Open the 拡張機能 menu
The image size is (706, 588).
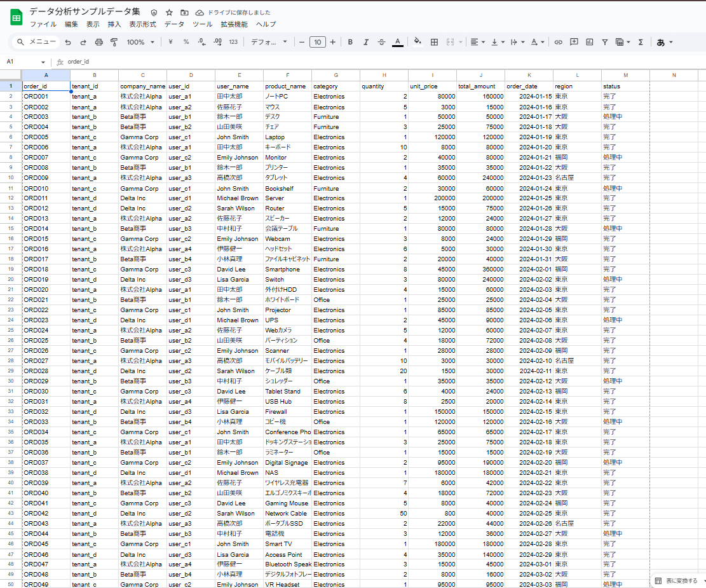pos(234,24)
